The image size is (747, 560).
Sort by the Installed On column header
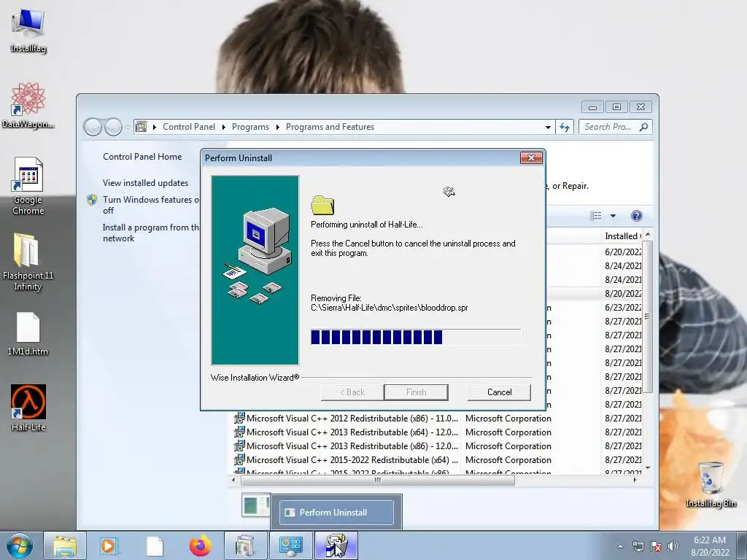click(x=623, y=236)
